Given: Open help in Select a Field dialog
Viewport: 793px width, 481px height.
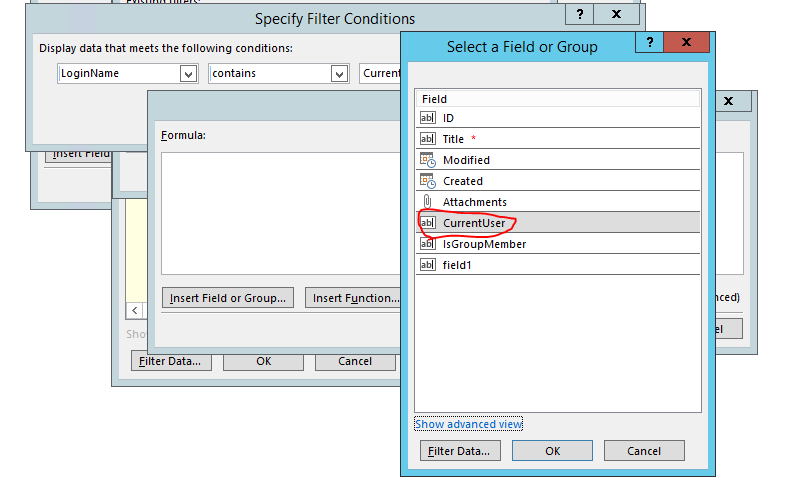Looking at the screenshot, I should click(x=649, y=42).
